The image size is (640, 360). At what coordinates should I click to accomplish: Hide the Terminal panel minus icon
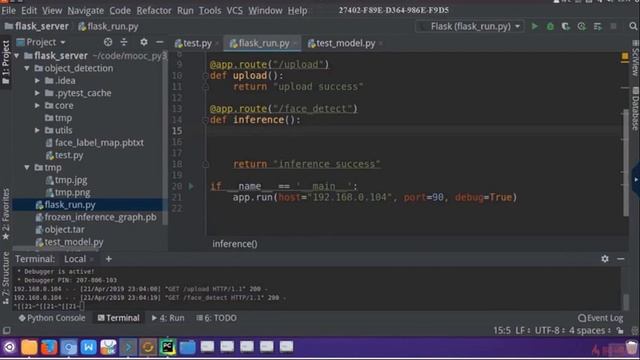pos(620,259)
